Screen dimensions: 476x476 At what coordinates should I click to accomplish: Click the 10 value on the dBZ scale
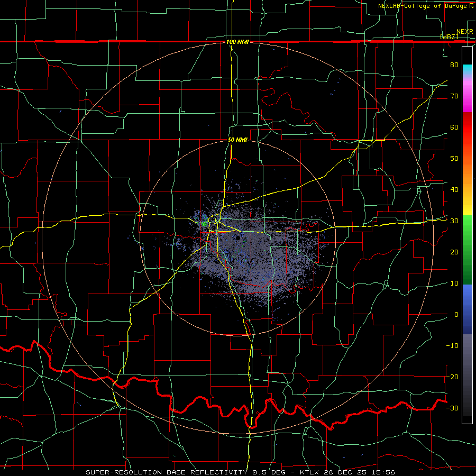click(454, 283)
